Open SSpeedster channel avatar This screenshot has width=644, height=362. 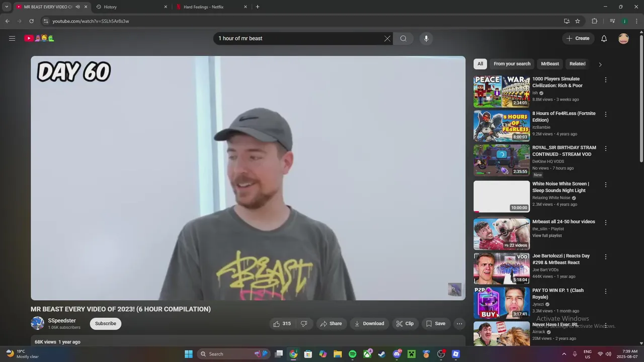[37, 323]
